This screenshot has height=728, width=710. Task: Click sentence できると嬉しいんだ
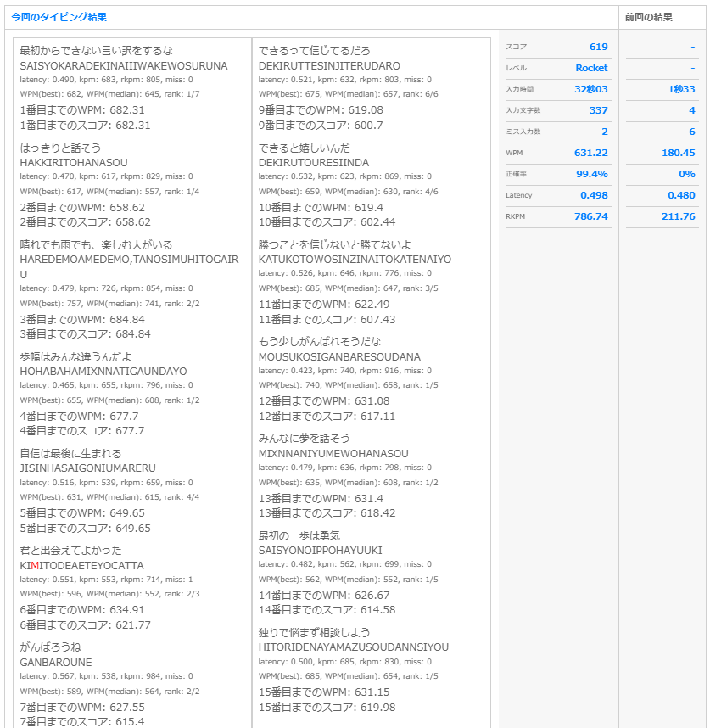(304, 148)
